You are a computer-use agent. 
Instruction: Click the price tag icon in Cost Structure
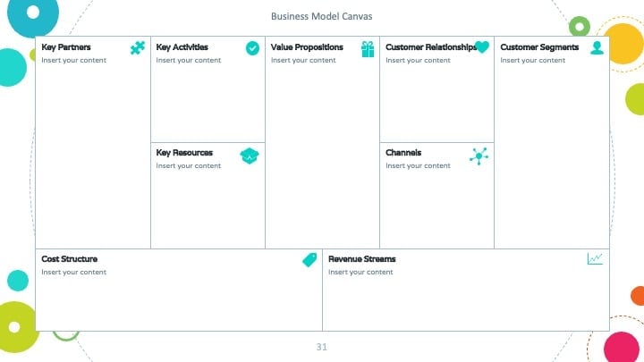[309, 260]
